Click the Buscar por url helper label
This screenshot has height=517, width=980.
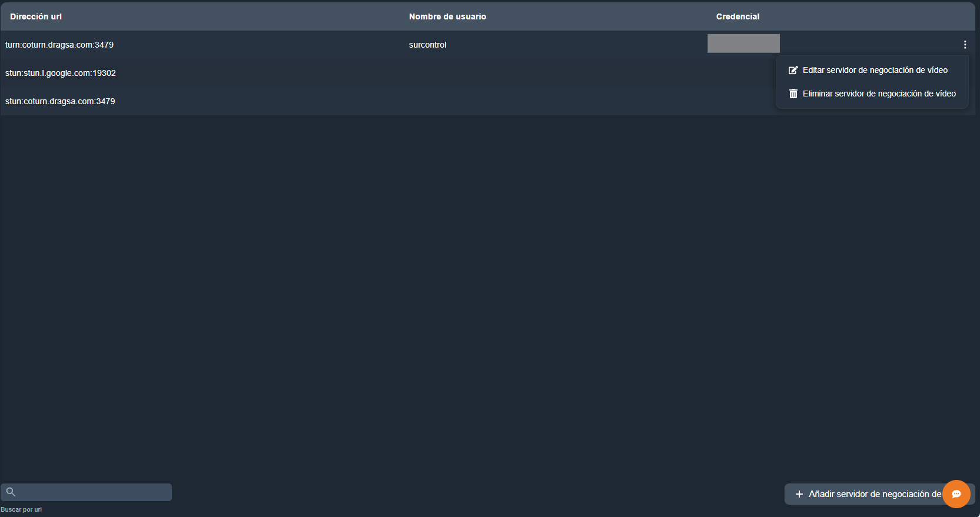(21, 509)
